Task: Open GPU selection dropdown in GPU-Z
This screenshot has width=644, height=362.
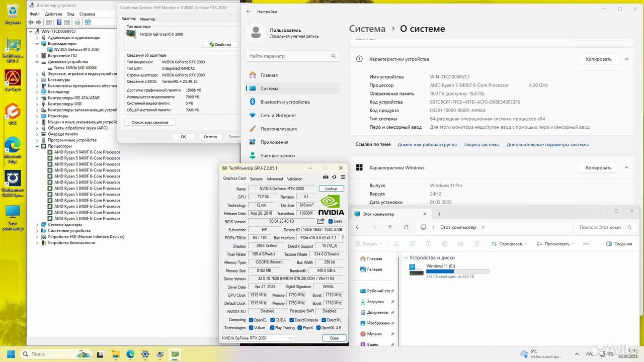Action: click(257, 338)
